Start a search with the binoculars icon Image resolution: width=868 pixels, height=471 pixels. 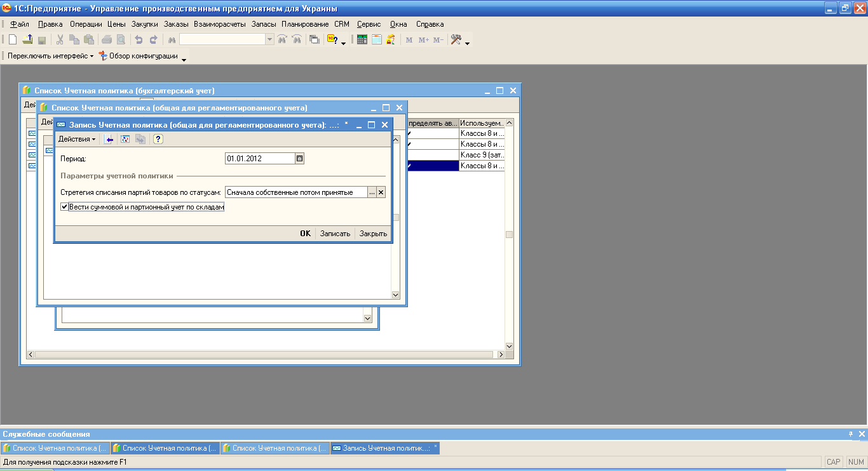[x=172, y=39]
